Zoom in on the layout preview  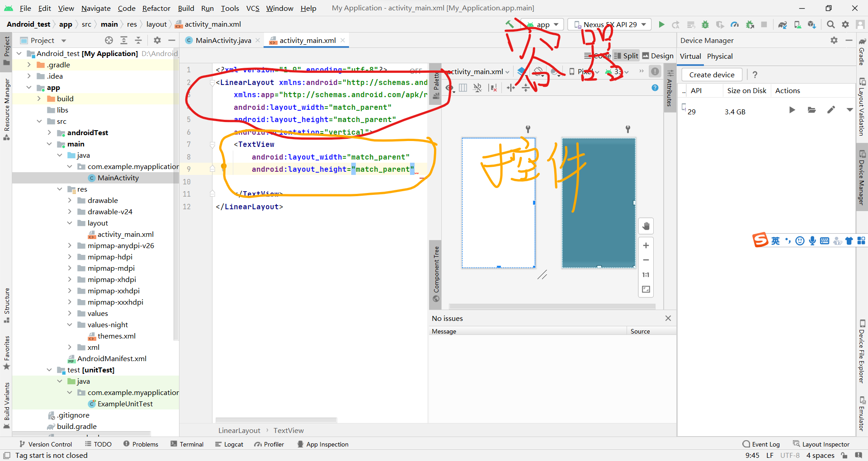646,245
